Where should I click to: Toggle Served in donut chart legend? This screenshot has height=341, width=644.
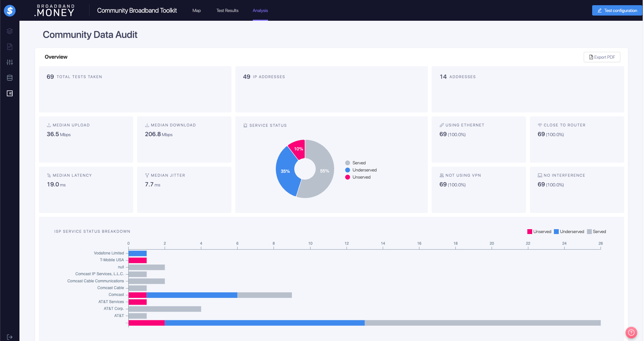pos(356,163)
